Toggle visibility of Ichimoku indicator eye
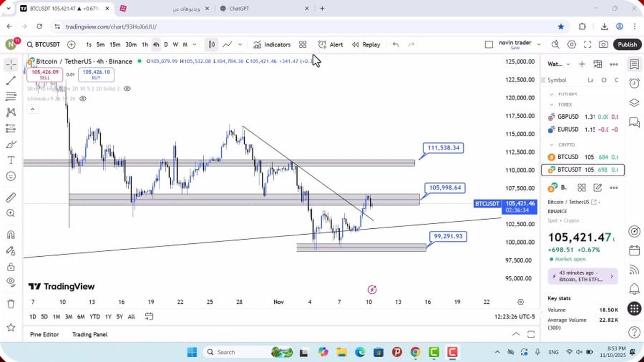This screenshot has width=644, height=362. [83, 99]
